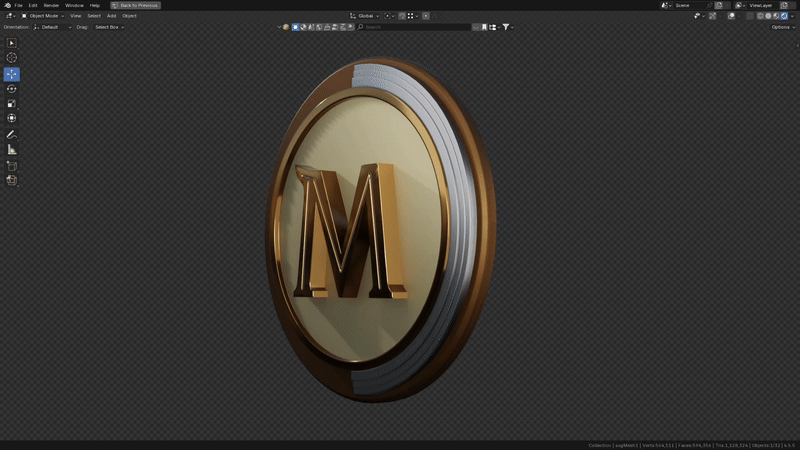Select the Annotate pencil tool

pyautogui.click(x=11, y=135)
